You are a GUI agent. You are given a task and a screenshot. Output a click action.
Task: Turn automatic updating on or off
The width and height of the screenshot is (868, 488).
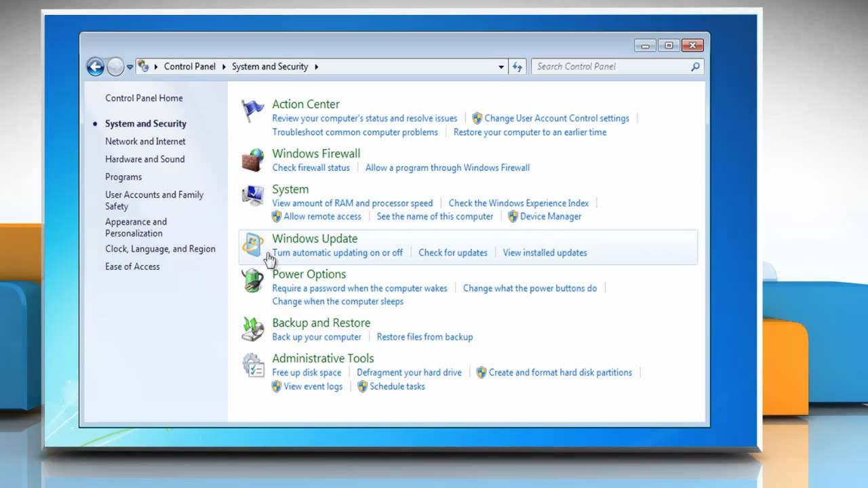tap(338, 253)
